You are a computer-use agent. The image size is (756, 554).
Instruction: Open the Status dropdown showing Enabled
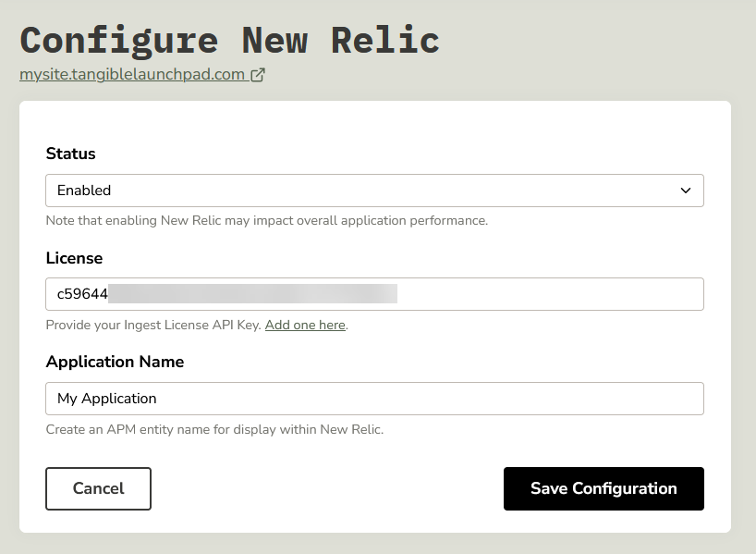(374, 191)
